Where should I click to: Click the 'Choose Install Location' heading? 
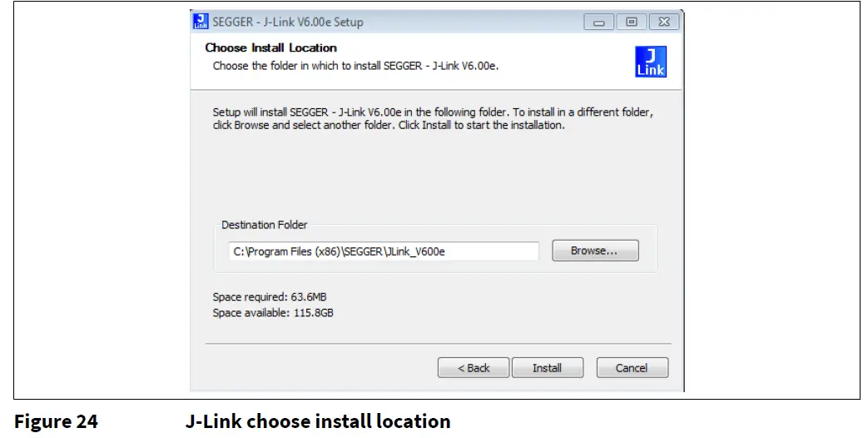pos(270,47)
